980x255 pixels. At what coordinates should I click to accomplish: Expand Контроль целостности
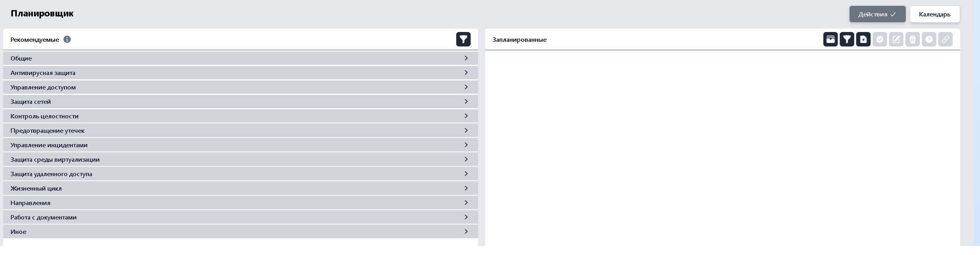click(x=240, y=116)
